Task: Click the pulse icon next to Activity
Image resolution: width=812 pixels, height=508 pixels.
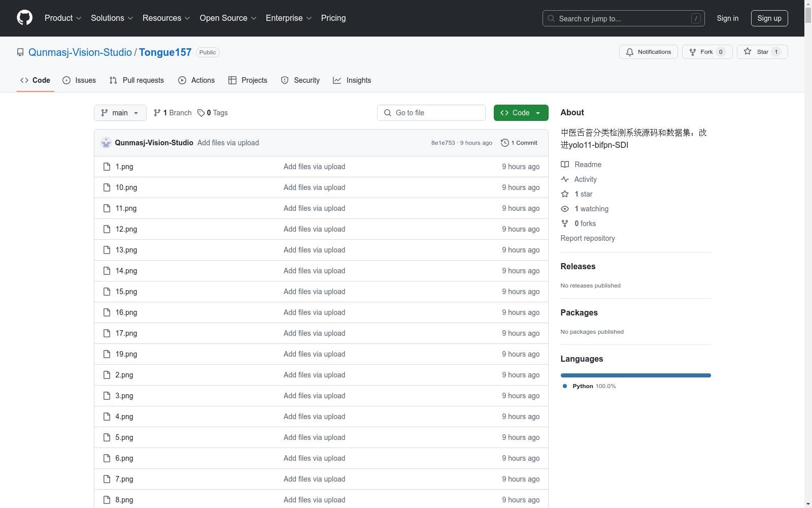Action: 565,179
